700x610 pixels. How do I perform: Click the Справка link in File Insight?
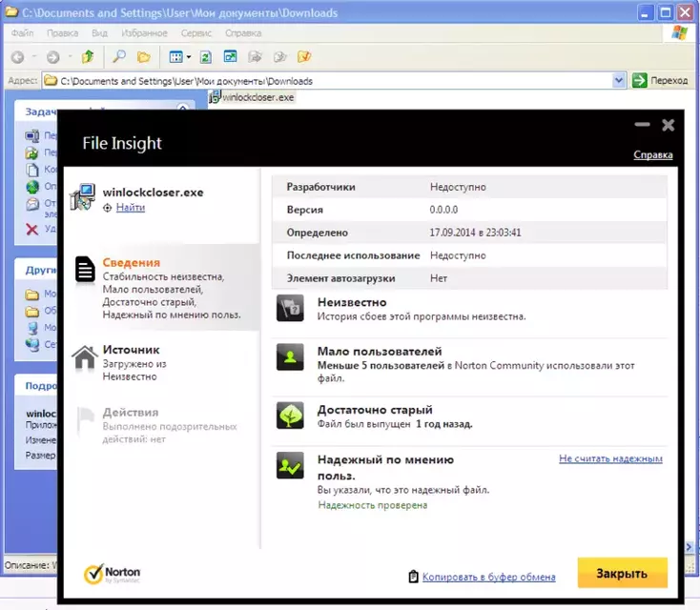tap(653, 154)
